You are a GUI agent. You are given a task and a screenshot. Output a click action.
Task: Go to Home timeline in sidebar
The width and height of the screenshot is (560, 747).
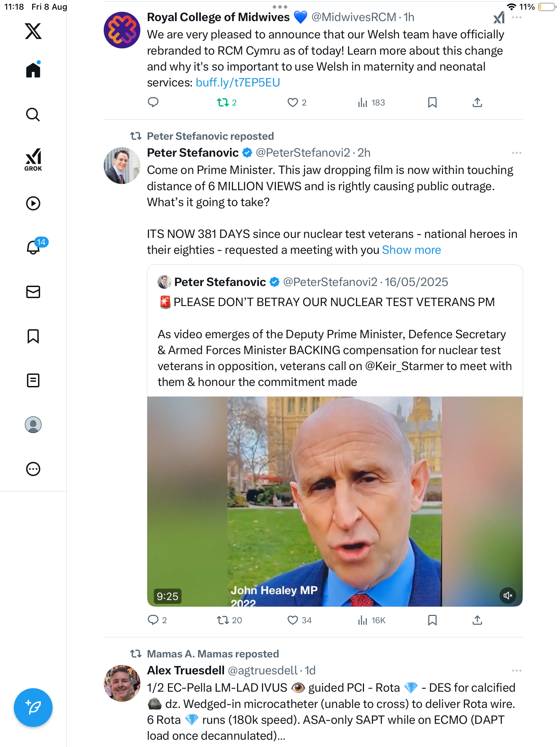[x=33, y=70]
